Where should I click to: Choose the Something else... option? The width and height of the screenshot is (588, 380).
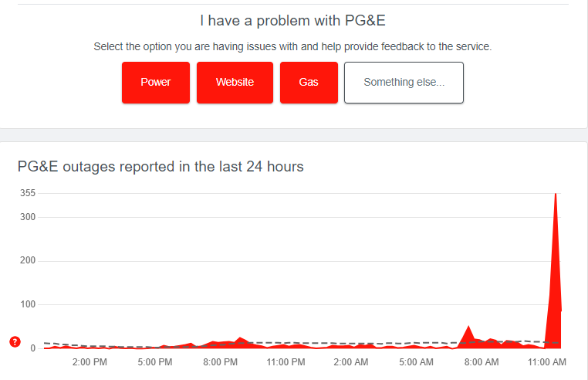[404, 83]
